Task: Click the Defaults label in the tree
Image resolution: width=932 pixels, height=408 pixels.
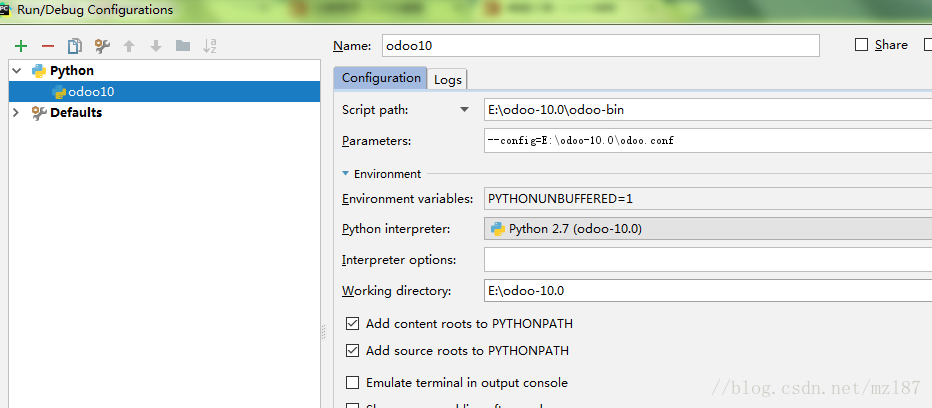Action: (76, 112)
